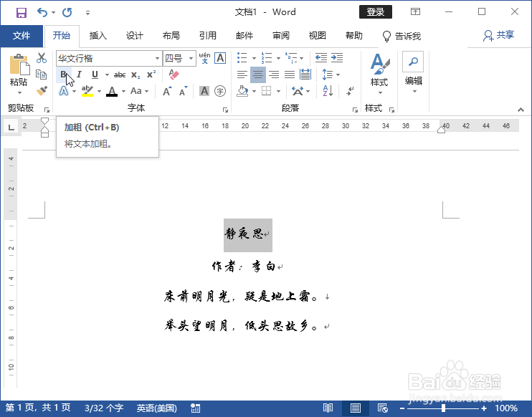Apply font color A swatch
The height and width of the screenshot is (417, 532).
point(112,91)
